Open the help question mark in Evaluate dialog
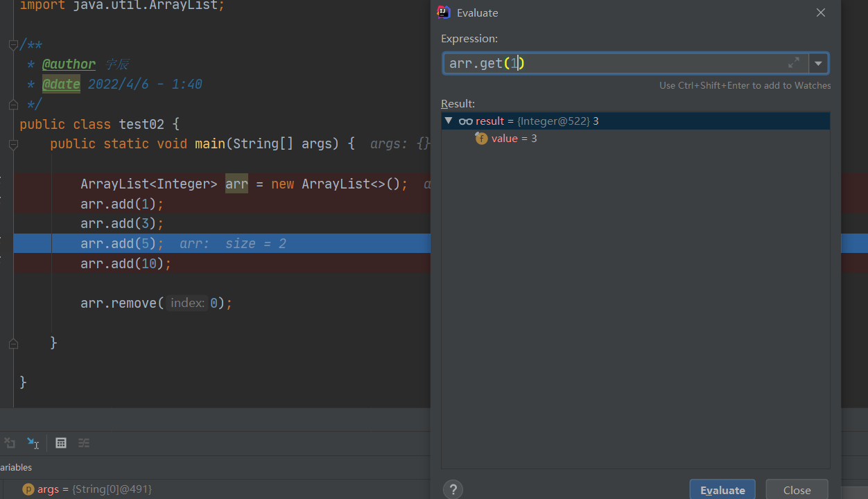 click(453, 490)
